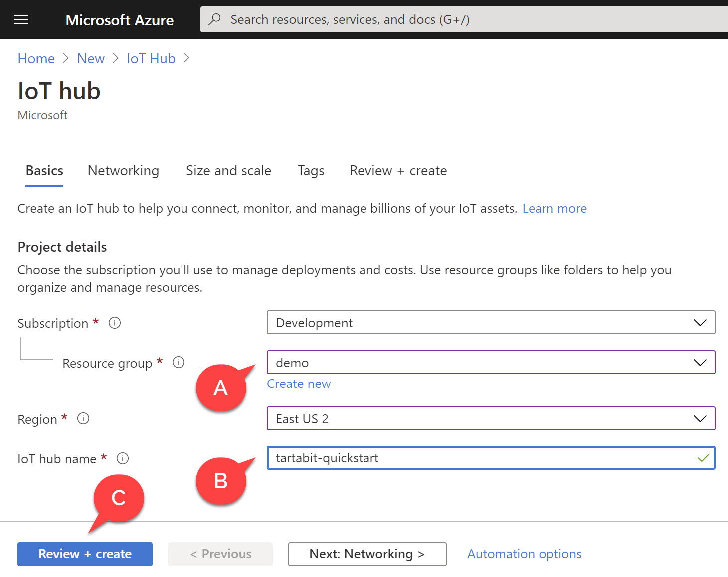728x577 pixels.
Task: Click the Microsoft Azure title
Action: point(120,20)
